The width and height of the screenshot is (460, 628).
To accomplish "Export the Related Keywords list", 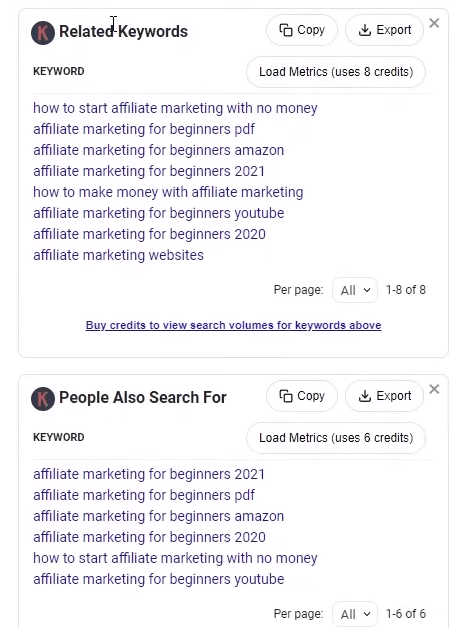I will click(x=384, y=30).
